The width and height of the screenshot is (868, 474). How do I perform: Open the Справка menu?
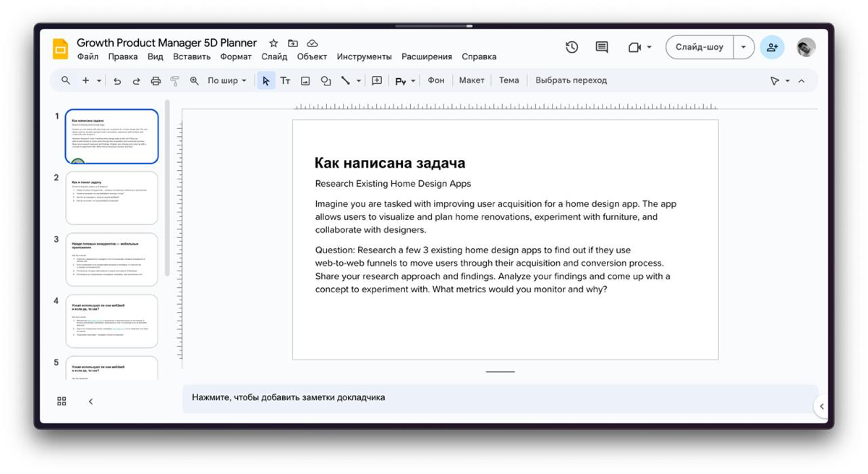tap(479, 56)
